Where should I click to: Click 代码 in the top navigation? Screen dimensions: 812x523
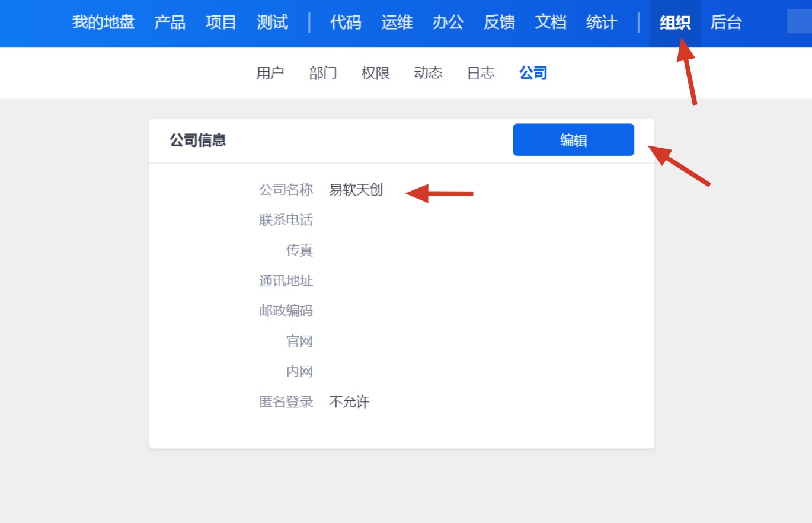click(346, 23)
